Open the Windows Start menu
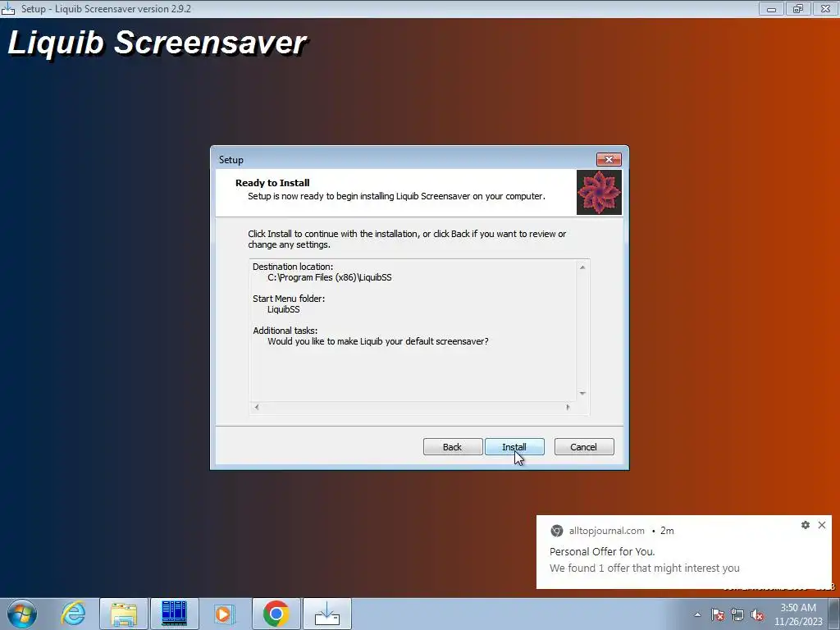This screenshot has width=840, height=630. [x=22, y=614]
